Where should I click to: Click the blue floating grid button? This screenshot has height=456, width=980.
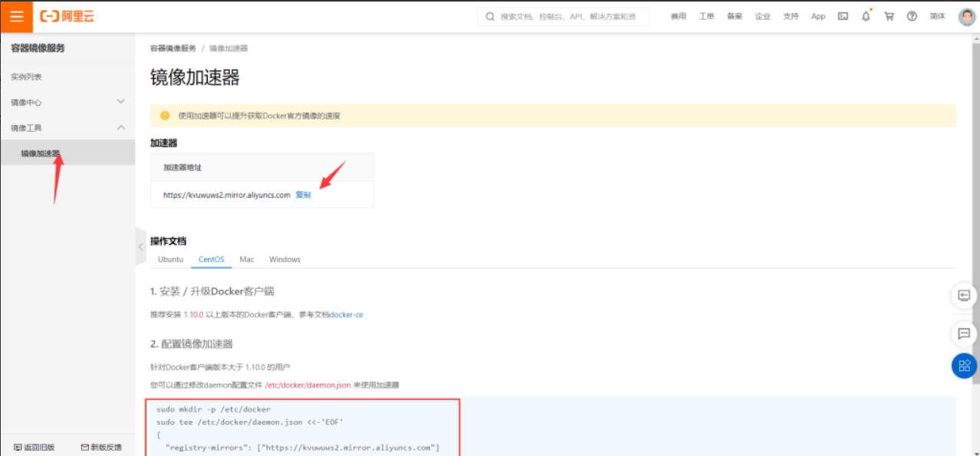pos(964,366)
